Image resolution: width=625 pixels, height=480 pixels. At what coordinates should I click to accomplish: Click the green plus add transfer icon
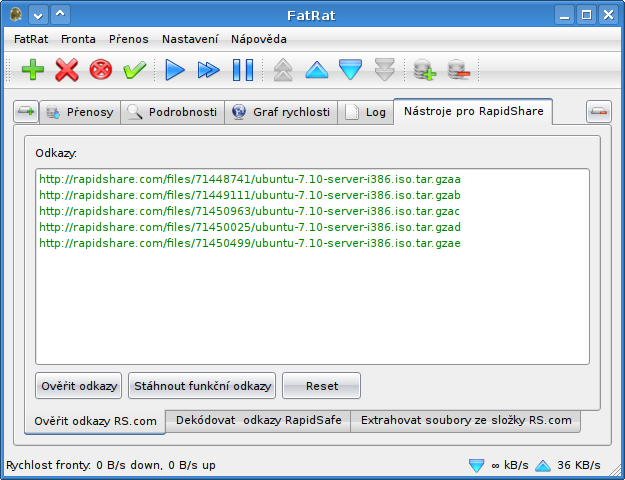(33, 70)
